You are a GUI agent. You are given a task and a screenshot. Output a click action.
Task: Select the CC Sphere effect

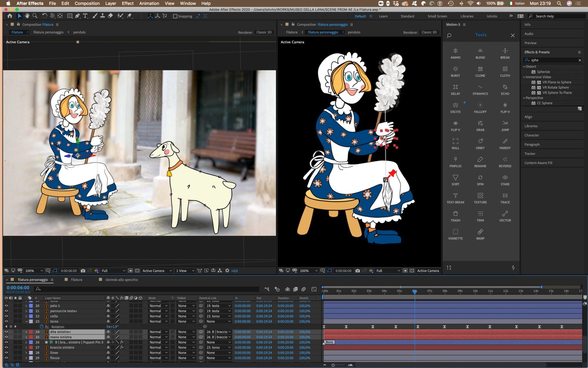544,103
